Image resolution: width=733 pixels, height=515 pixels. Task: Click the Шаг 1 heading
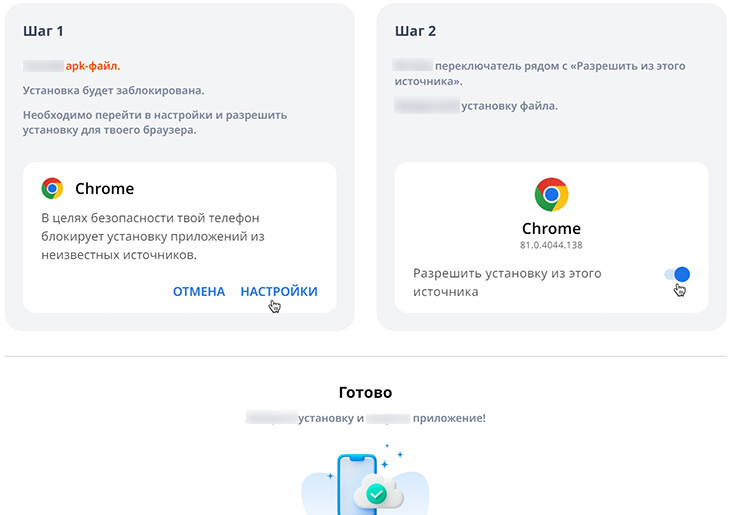[x=43, y=31]
